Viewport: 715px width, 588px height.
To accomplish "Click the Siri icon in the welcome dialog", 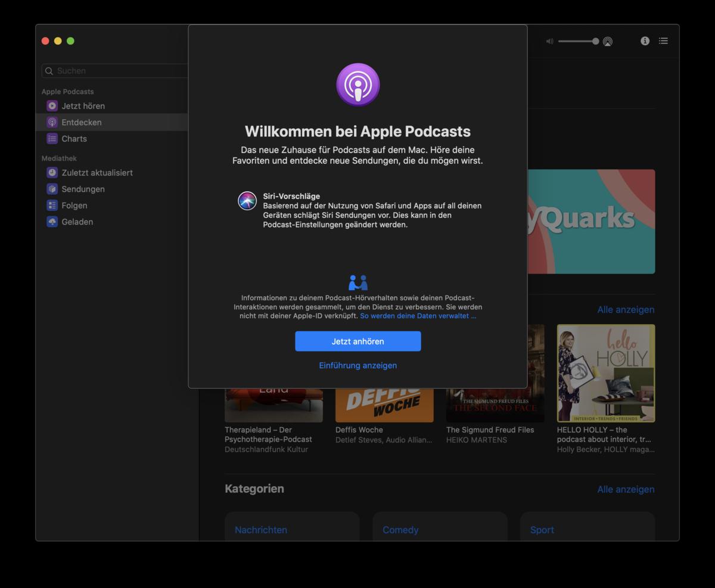I will pos(247,201).
